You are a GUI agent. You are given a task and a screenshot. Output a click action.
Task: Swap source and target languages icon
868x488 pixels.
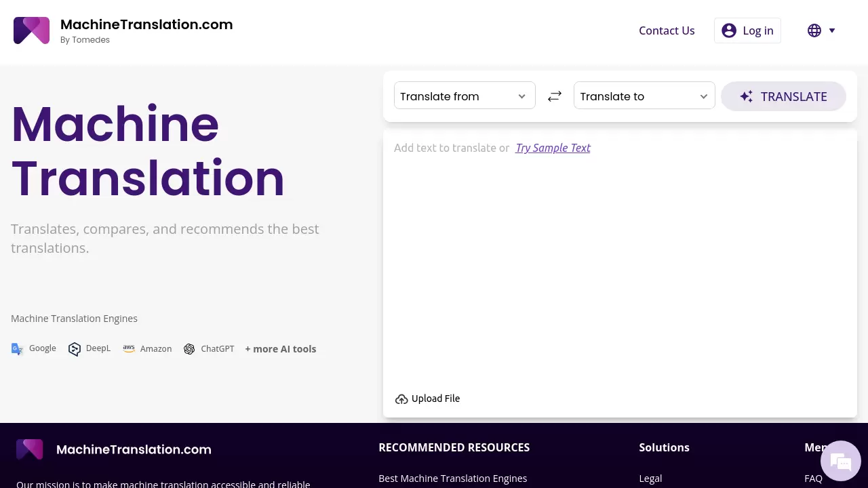[555, 96]
